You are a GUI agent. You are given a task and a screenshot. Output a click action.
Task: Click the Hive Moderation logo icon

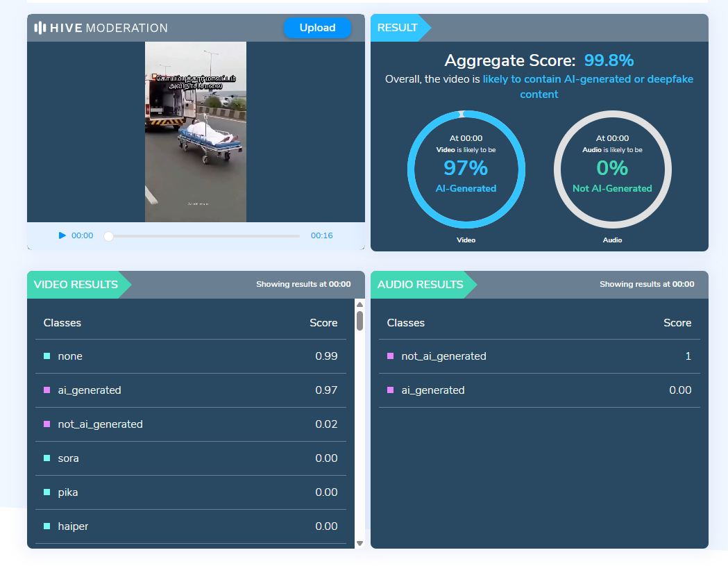pos(40,28)
